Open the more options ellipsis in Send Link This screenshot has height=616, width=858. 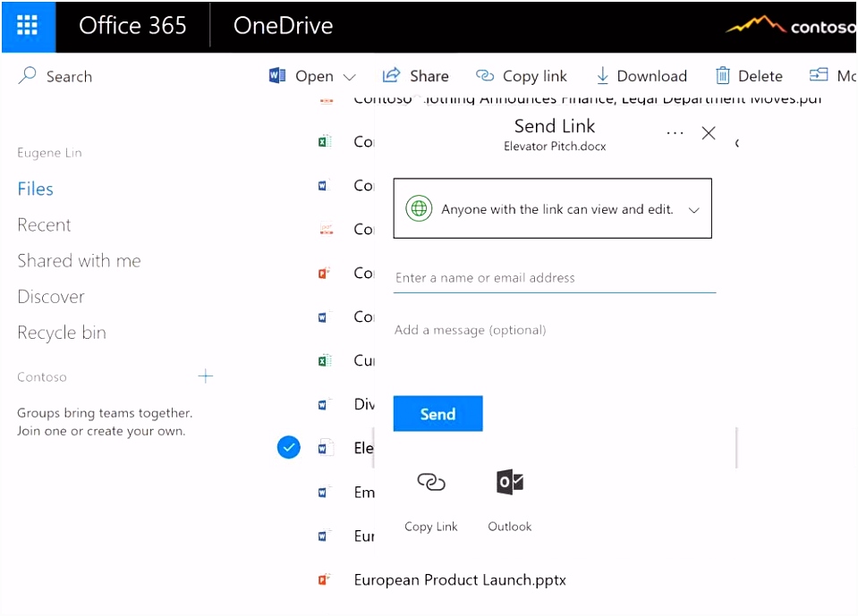point(675,133)
